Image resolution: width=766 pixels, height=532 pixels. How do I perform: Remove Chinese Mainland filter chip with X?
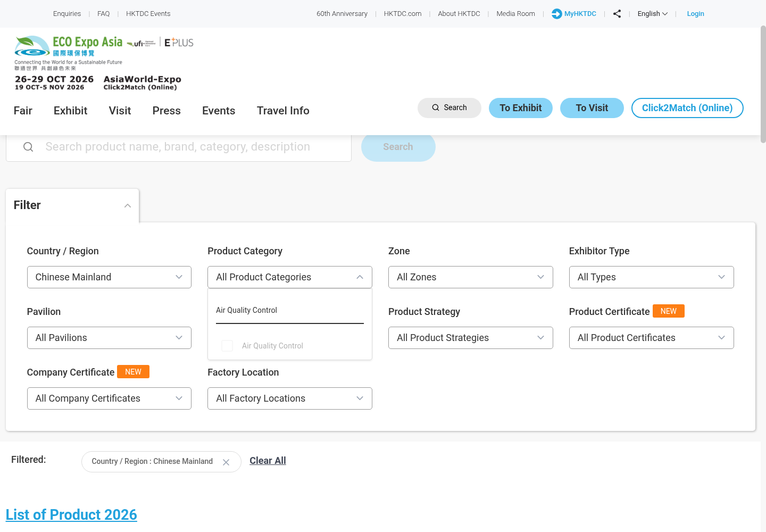(x=226, y=462)
